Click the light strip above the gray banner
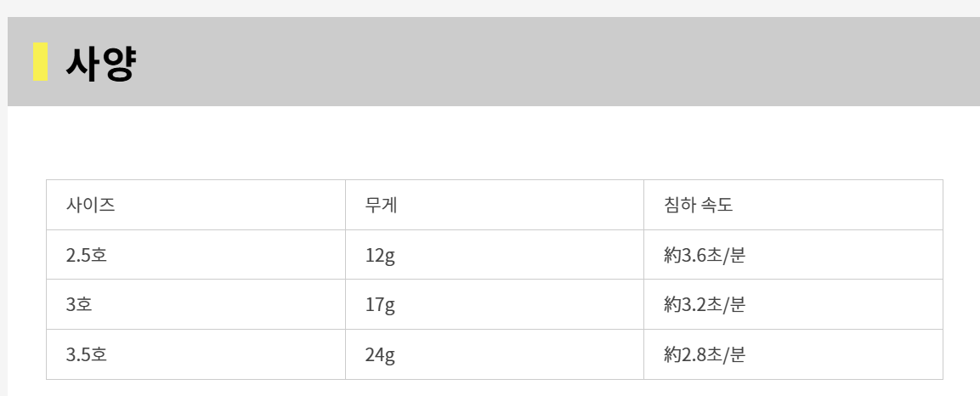This screenshot has height=396, width=980. (493, 8)
